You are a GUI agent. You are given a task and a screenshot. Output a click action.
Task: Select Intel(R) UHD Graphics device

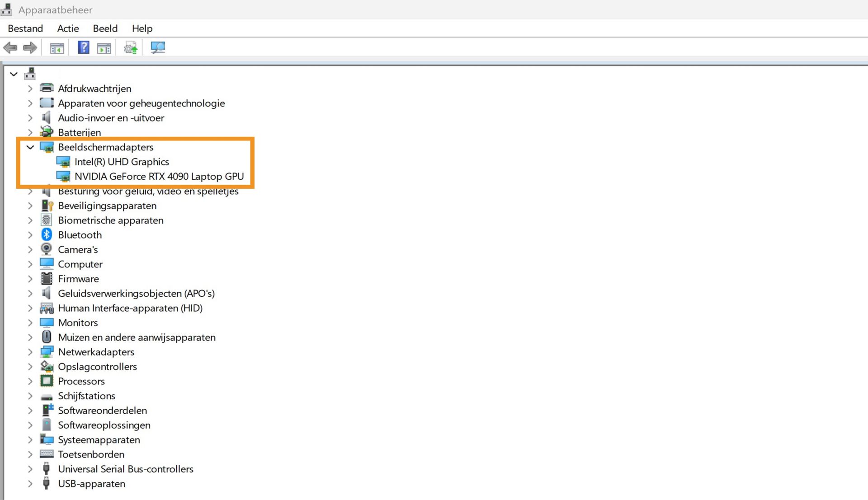122,162
